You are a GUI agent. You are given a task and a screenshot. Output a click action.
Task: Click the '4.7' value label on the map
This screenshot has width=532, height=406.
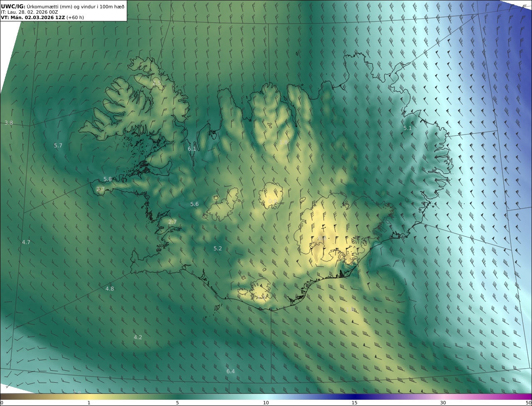point(26,242)
